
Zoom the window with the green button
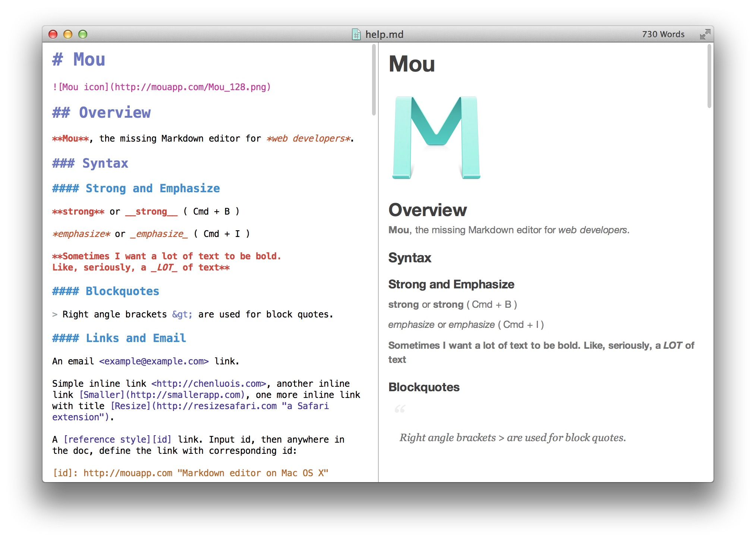[x=83, y=34]
